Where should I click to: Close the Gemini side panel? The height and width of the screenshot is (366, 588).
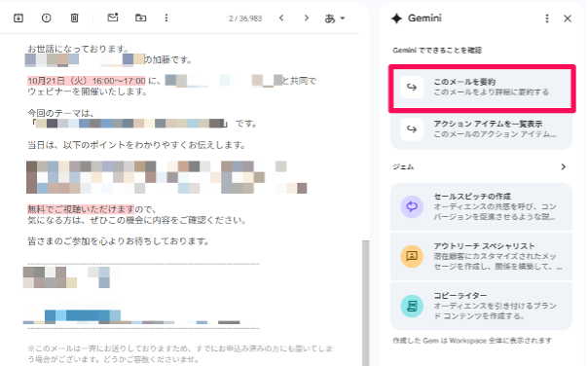[568, 18]
